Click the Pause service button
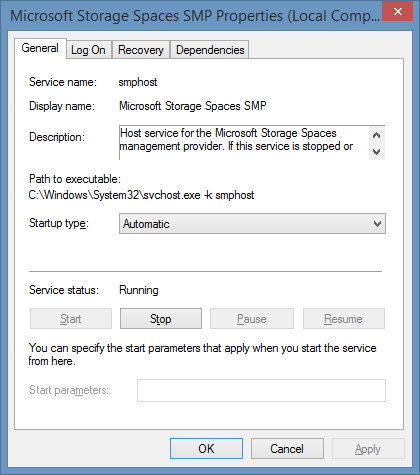 252,319
